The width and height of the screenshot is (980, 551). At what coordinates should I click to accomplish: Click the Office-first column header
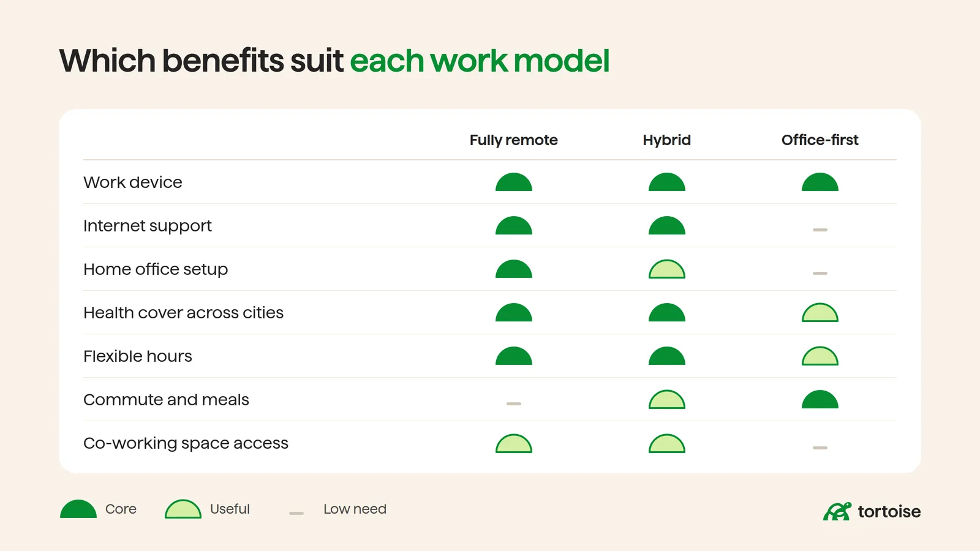pos(820,140)
